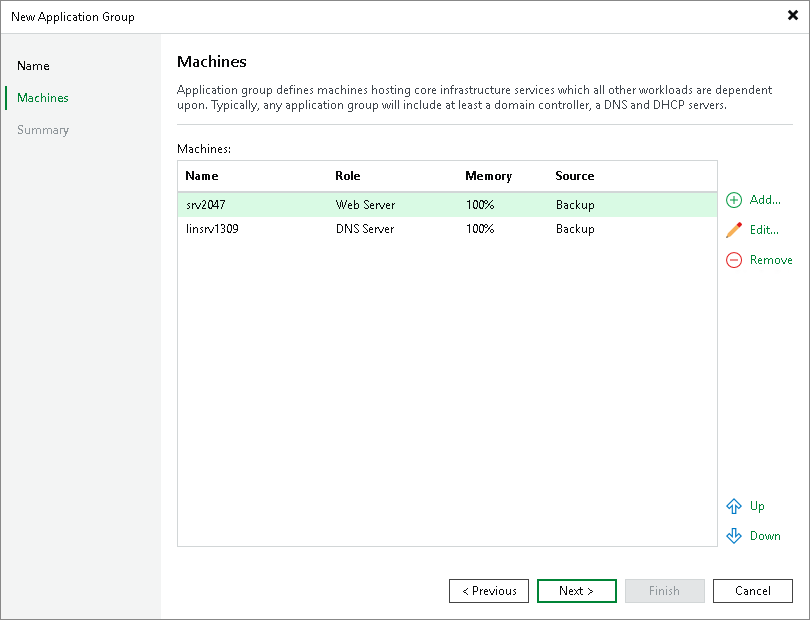Move machine Up via text label
The image size is (810, 620).
point(757,506)
